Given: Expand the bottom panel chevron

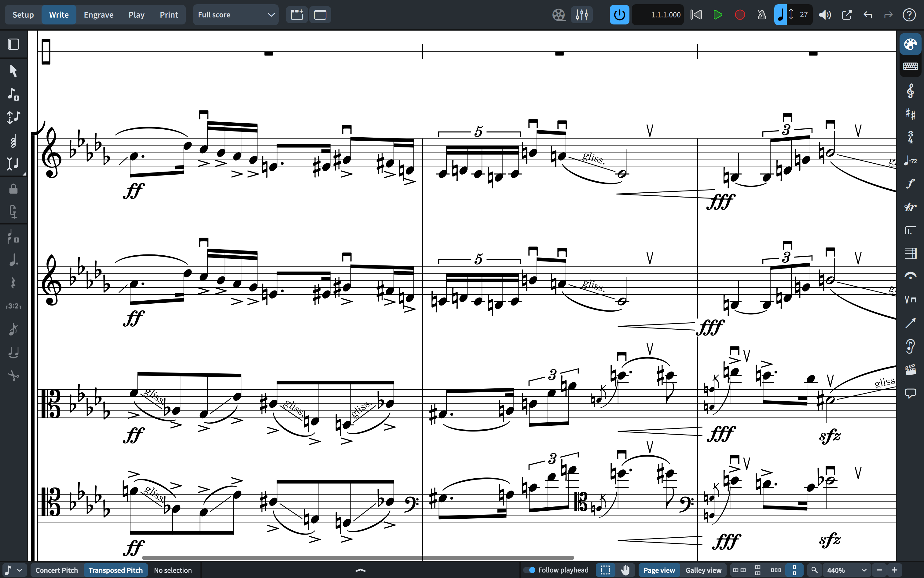Looking at the screenshot, I should coord(360,570).
